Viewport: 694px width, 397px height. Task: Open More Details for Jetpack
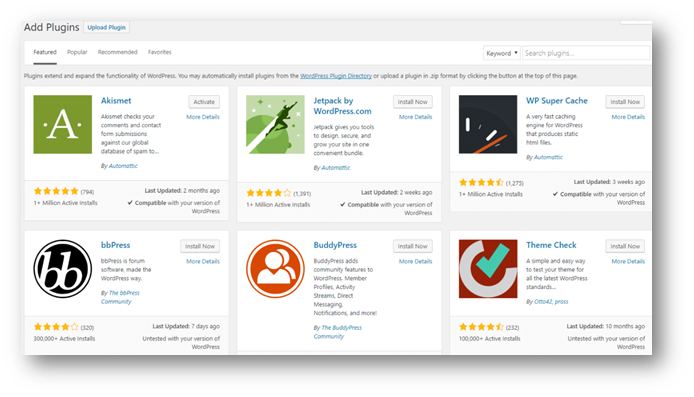click(415, 117)
